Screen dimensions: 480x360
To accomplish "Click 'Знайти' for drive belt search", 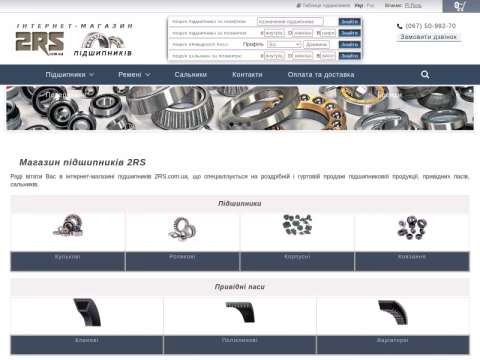I will pos(349,44).
